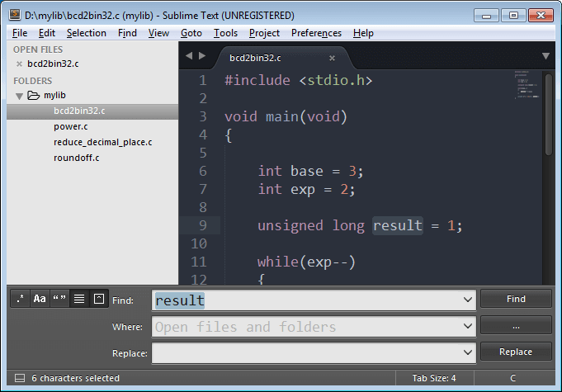
Task: Select bcd2bin32.c under Open Files
Action: (53, 64)
